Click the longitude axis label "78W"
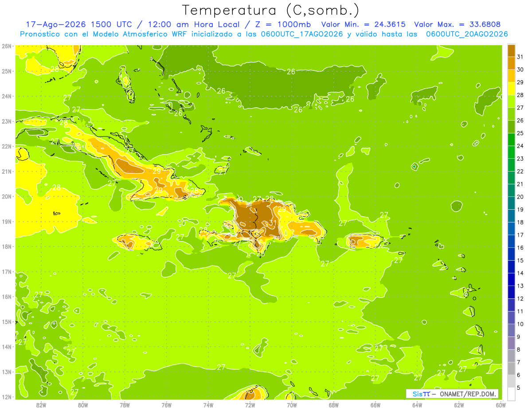 (125, 405)
